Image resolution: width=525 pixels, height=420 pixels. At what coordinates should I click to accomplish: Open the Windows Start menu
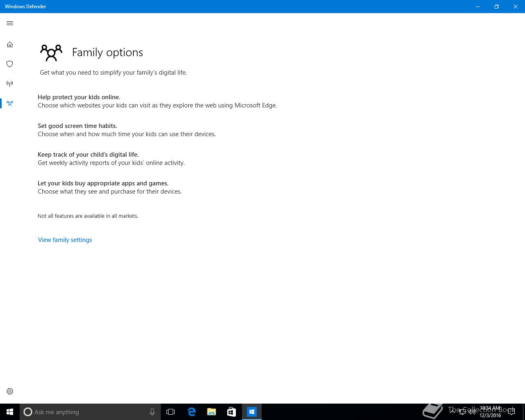tap(10, 412)
